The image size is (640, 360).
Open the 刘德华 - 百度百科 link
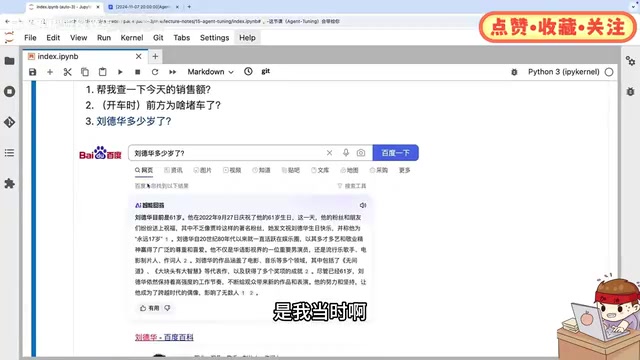pyautogui.click(x=164, y=337)
